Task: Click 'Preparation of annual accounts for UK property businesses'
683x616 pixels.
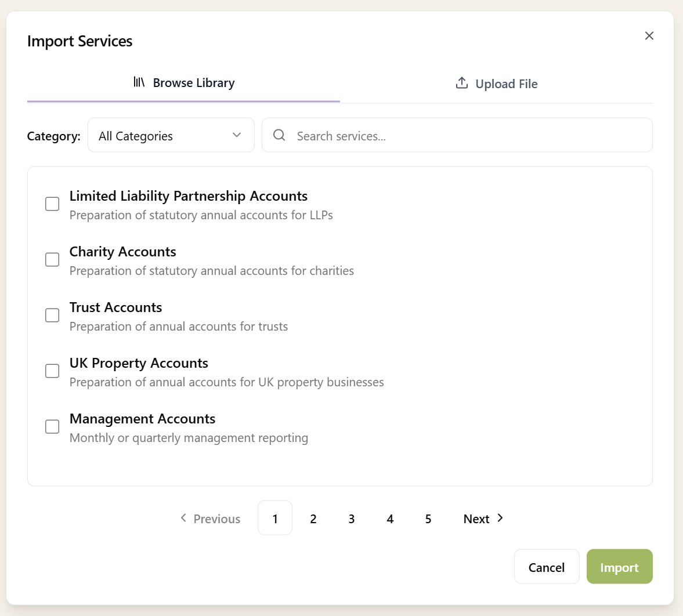Action: (x=226, y=382)
